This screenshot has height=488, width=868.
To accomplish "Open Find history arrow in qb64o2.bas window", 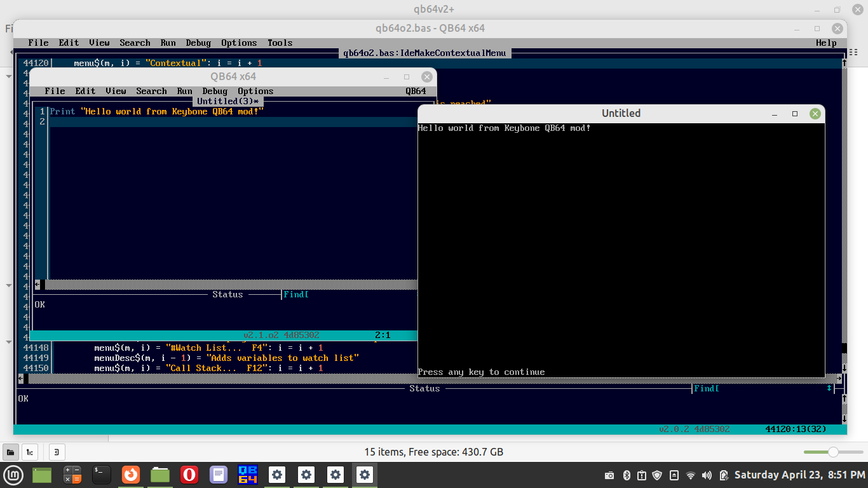I will pyautogui.click(x=829, y=388).
